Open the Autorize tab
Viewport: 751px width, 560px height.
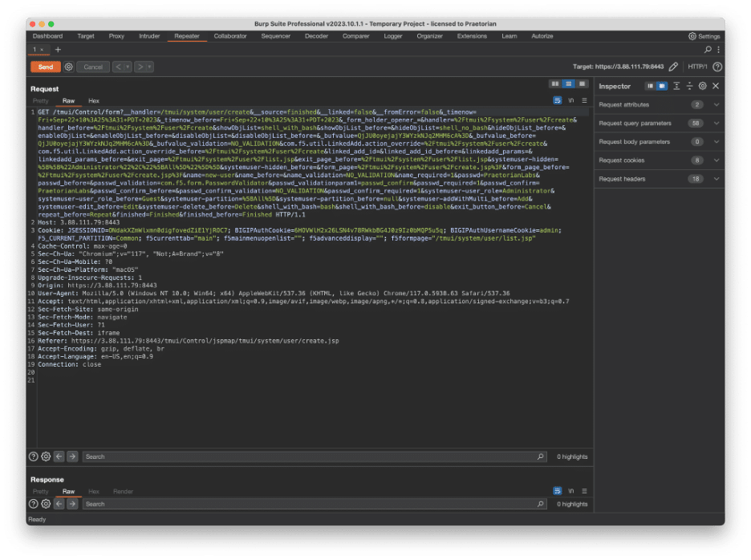(x=542, y=36)
